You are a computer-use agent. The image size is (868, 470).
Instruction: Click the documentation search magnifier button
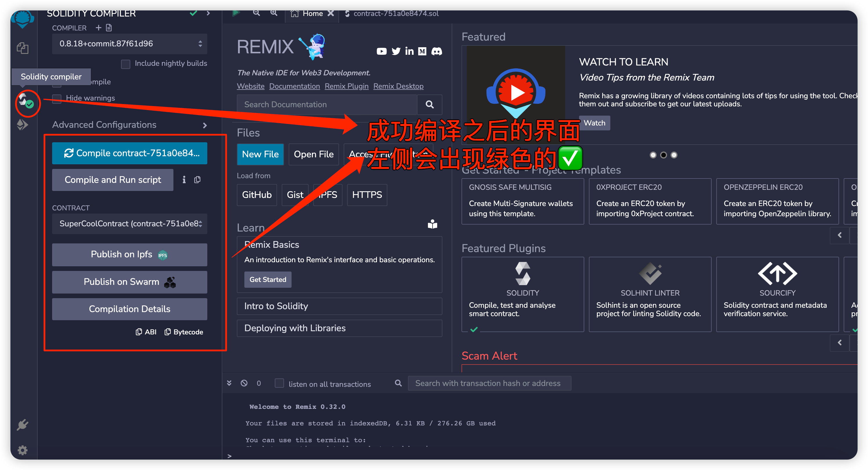coord(430,105)
